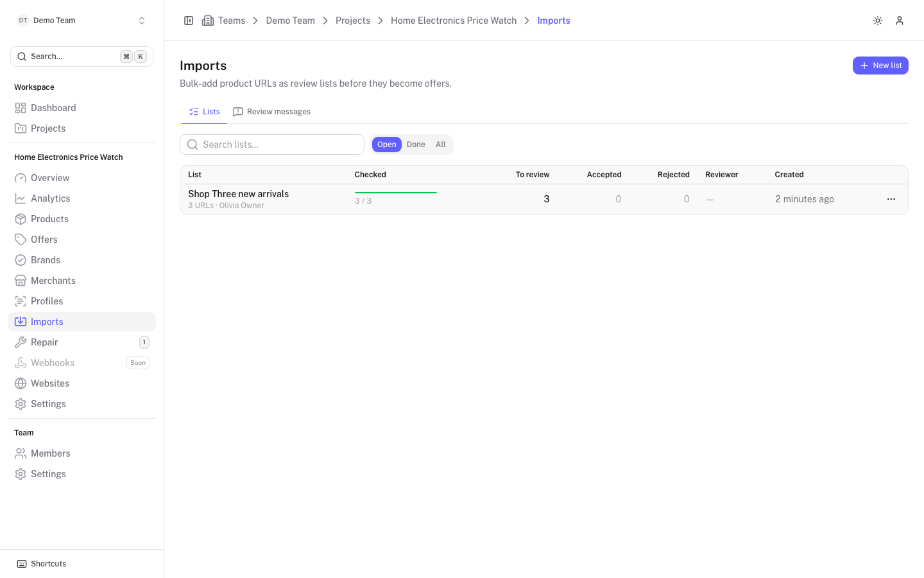Go to Merchants section
This screenshot has height=578, width=924.
(x=81, y=281)
